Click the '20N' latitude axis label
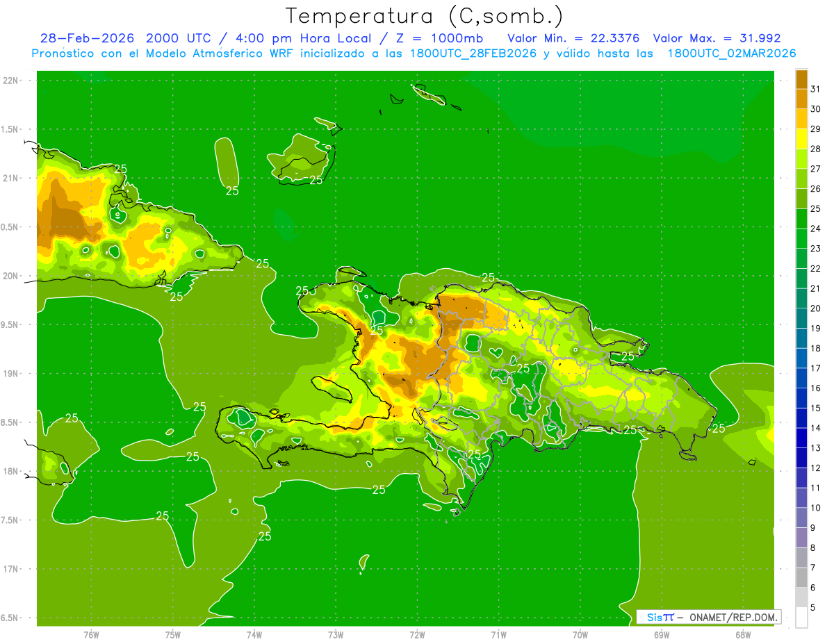The width and height of the screenshot is (834, 644). coord(10,276)
